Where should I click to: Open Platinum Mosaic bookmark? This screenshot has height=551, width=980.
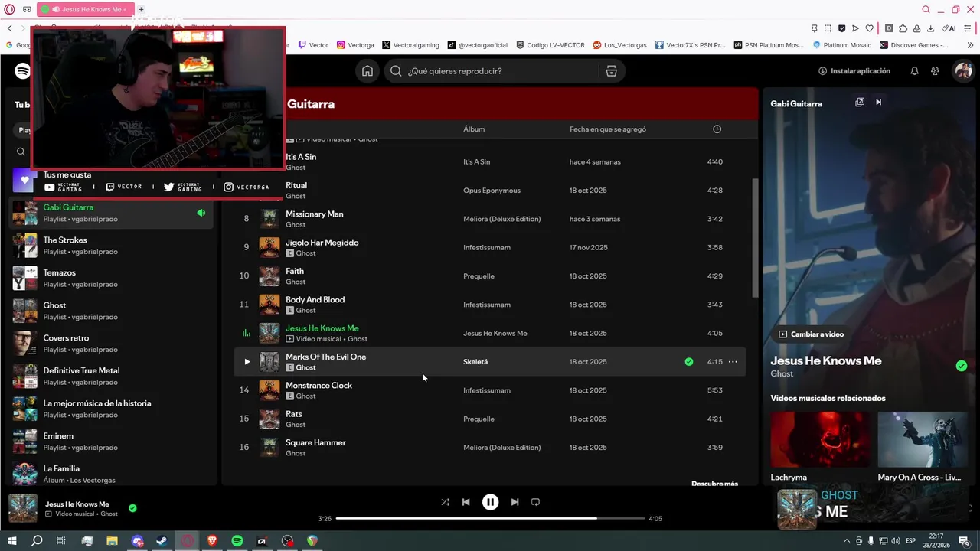click(841, 45)
